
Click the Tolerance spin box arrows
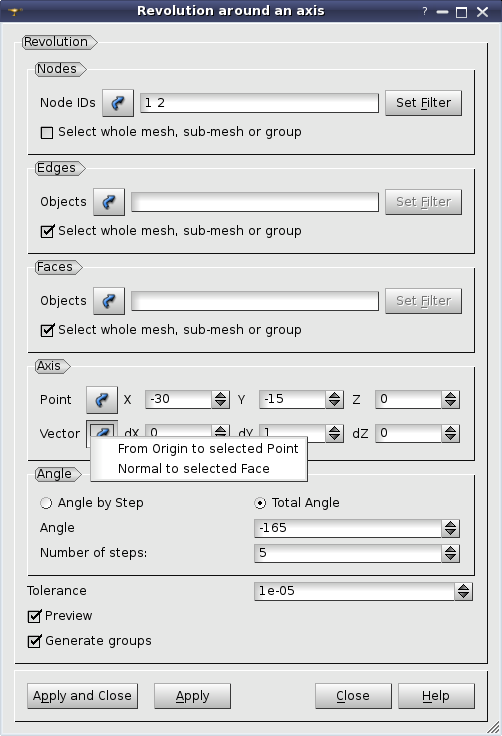463,591
